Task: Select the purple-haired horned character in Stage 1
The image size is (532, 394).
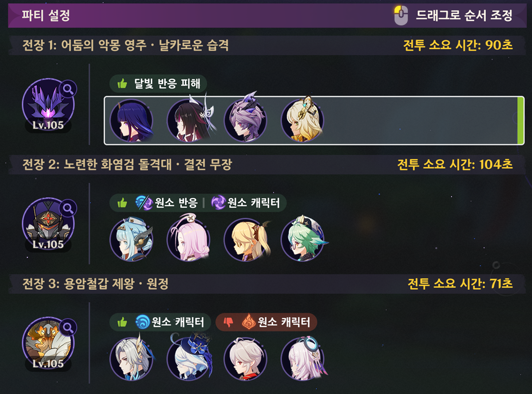Action: [245, 118]
